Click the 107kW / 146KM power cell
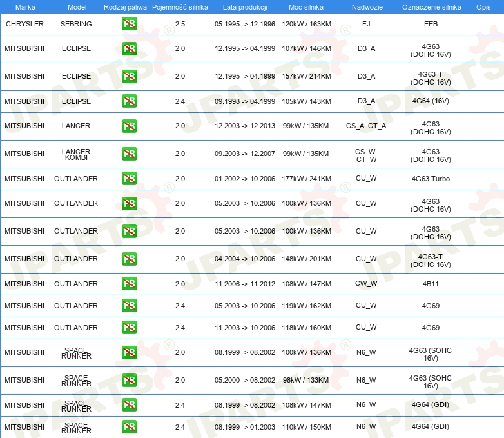The width and height of the screenshot is (504, 438). (306, 48)
